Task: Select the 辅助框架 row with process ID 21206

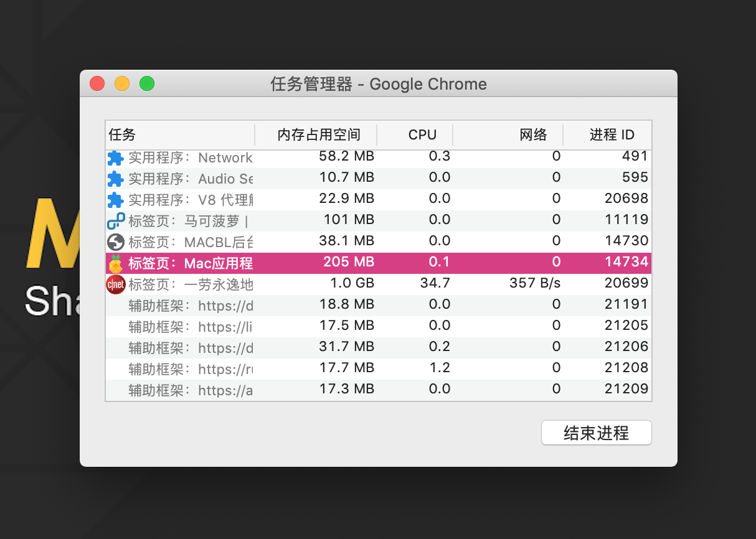Action: point(379,348)
